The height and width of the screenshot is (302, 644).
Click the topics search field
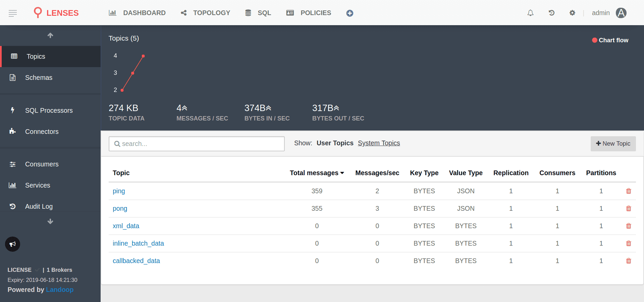(x=197, y=144)
